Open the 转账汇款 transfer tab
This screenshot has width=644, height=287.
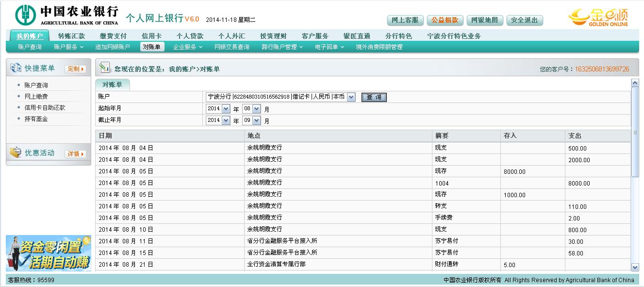pyautogui.click(x=71, y=36)
